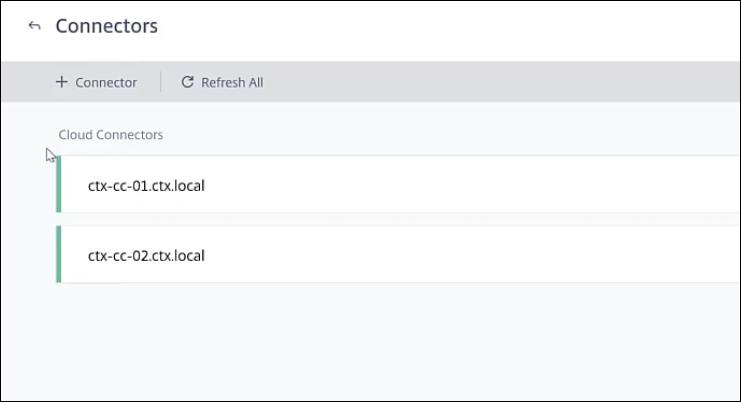Click blank area right of Cloud Connectors heading

(450, 134)
